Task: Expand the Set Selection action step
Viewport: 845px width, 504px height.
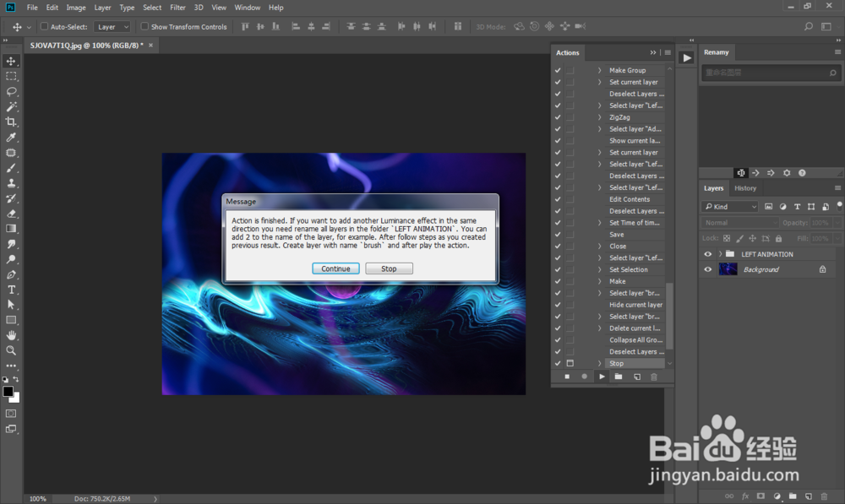Action: [599, 270]
